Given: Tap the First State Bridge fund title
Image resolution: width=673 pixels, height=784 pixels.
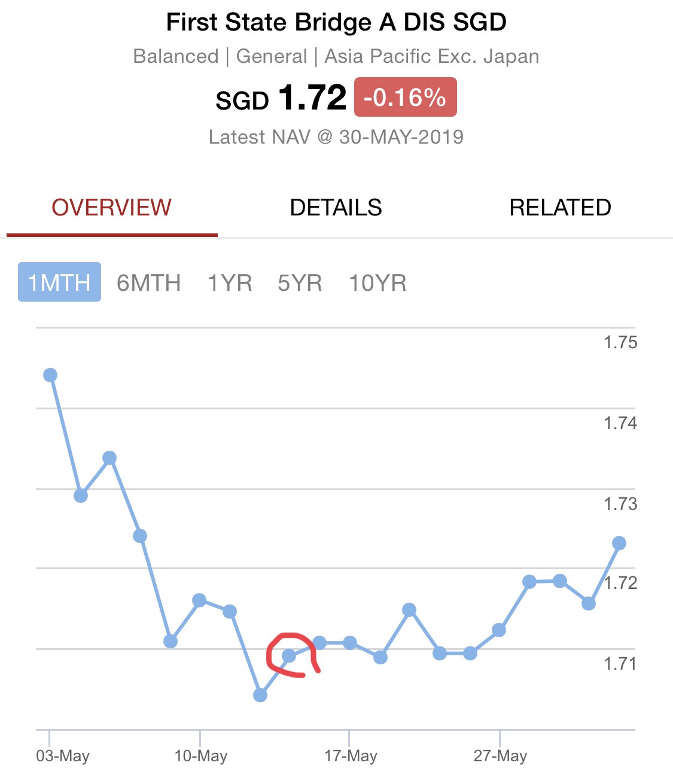Looking at the screenshot, I should pyautogui.click(x=336, y=22).
